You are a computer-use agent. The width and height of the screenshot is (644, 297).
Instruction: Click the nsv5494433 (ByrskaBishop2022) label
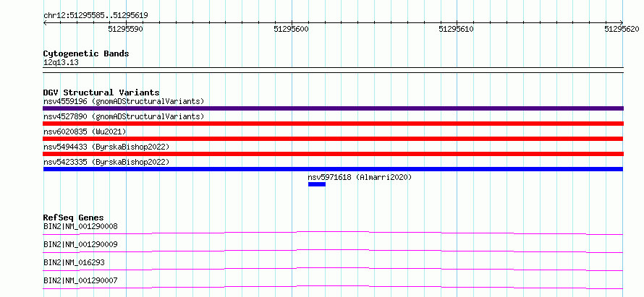pyautogui.click(x=106, y=147)
